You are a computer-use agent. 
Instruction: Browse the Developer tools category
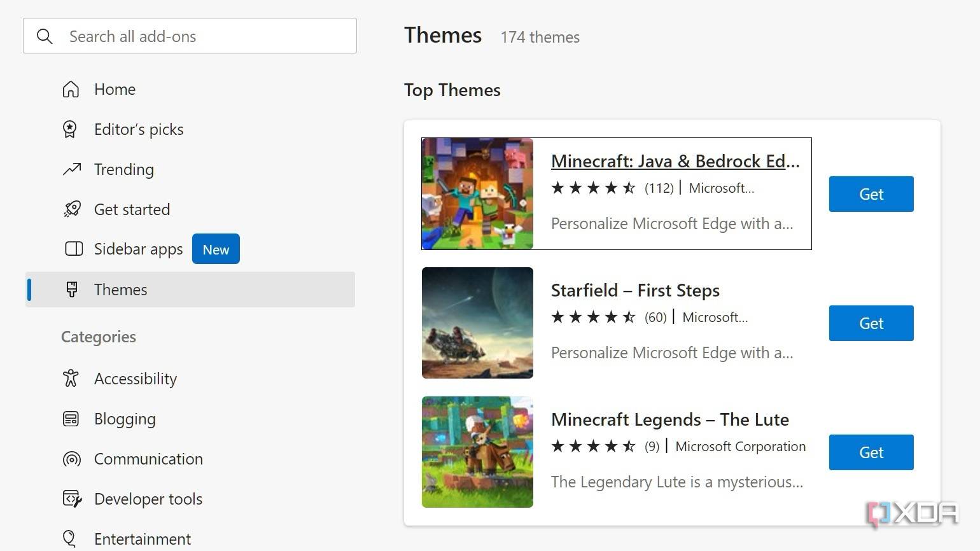pyautogui.click(x=148, y=499)
